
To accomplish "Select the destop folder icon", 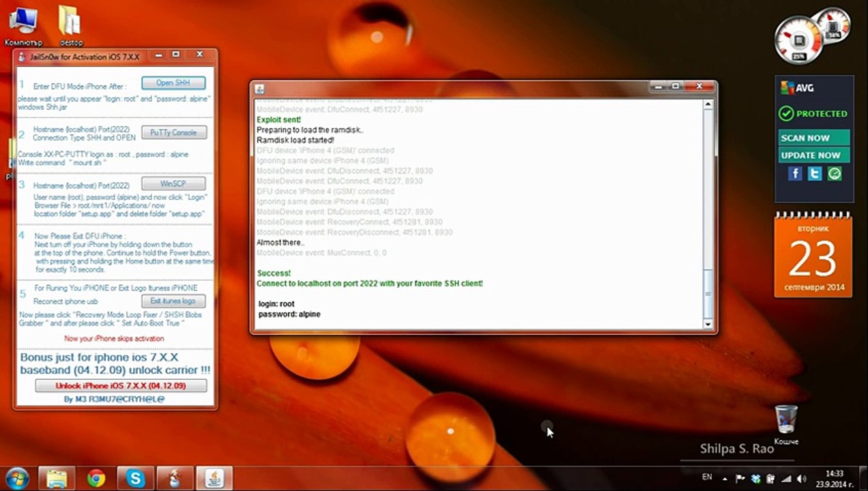I will point(70,26).
